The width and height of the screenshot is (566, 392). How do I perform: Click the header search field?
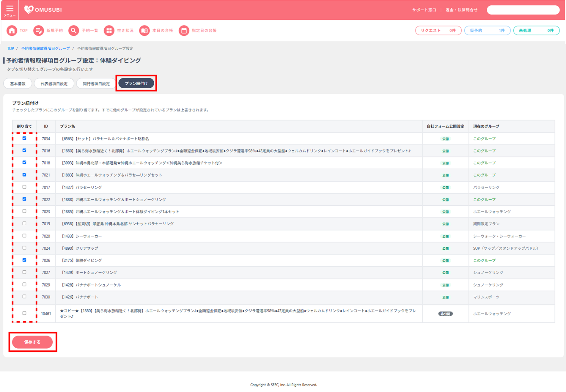(x=523, y=10)
